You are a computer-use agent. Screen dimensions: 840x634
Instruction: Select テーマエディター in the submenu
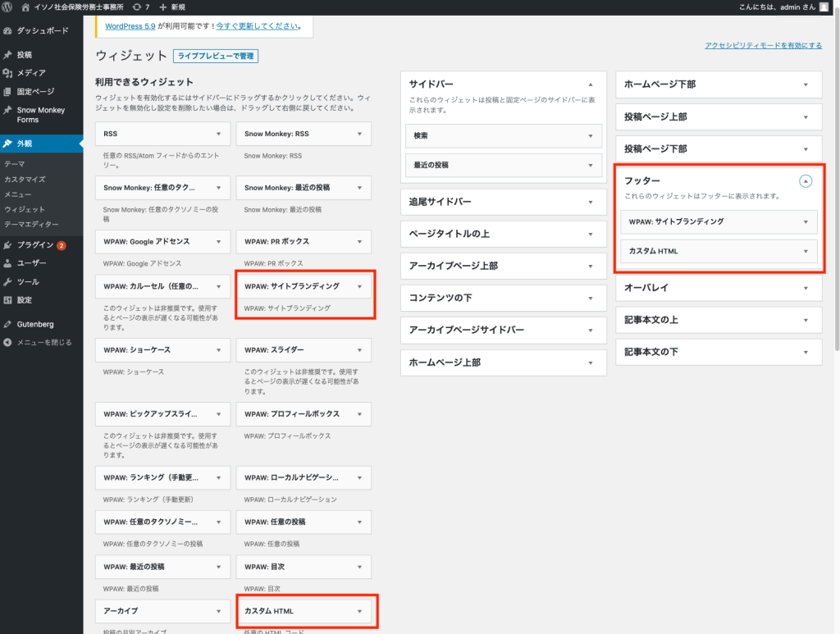click(31, 224)
